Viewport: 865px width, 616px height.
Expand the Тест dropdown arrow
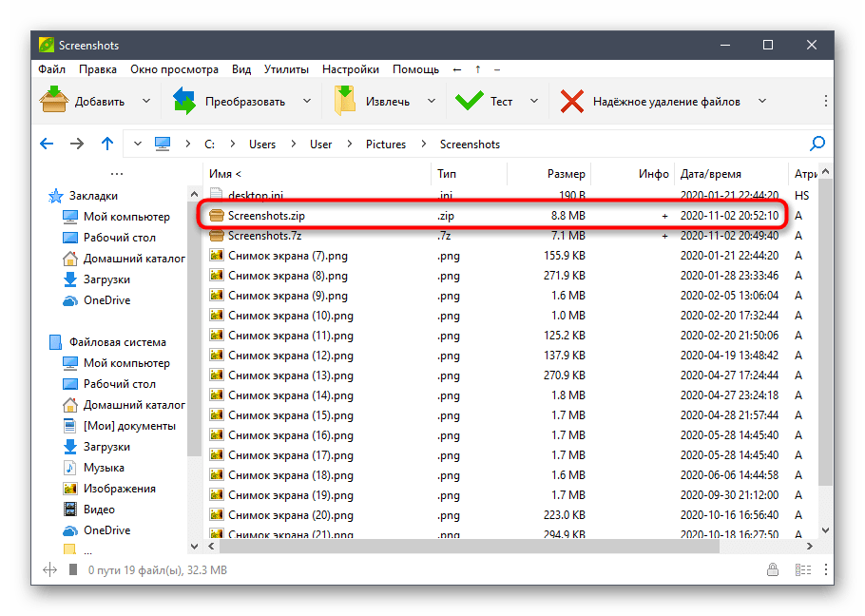pos(534,101)
